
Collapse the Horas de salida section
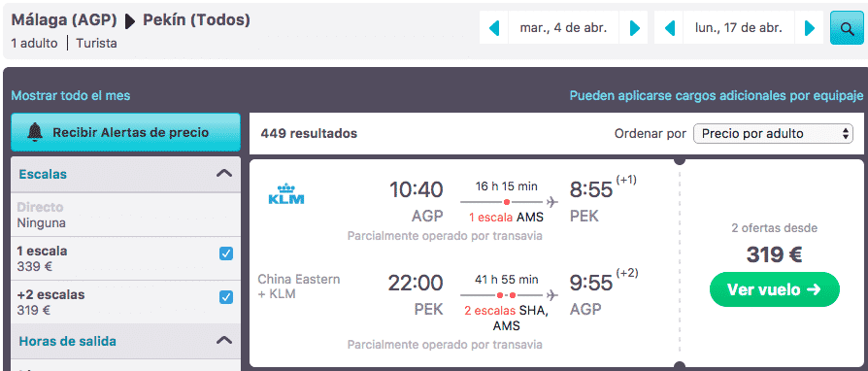(223, 341)
